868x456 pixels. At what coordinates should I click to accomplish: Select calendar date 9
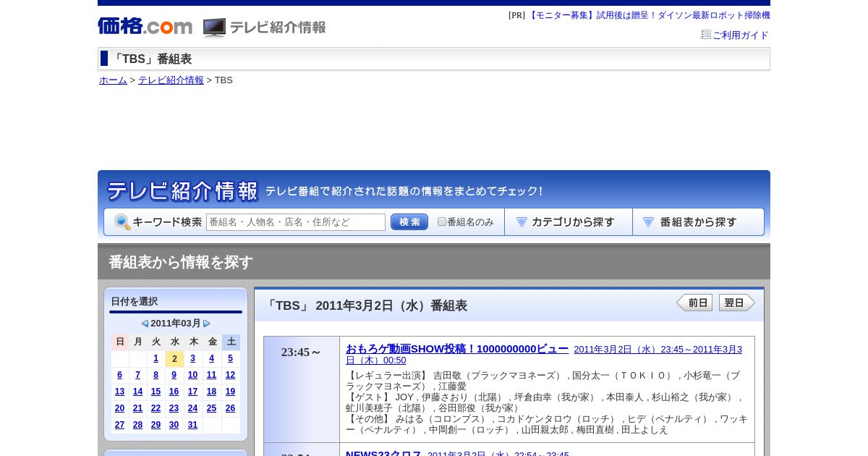pyautogui.click(x=174, y=375)
